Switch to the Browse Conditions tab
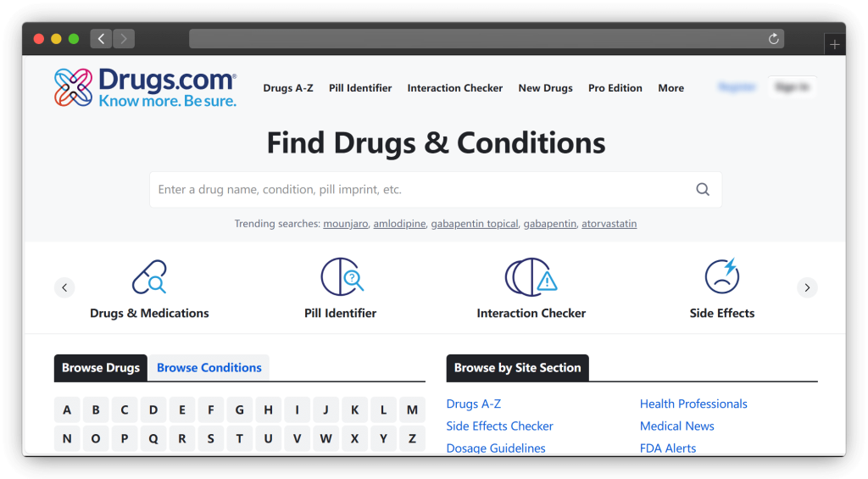The width and height of the screenshot is (868, 479). coord(209,368)
